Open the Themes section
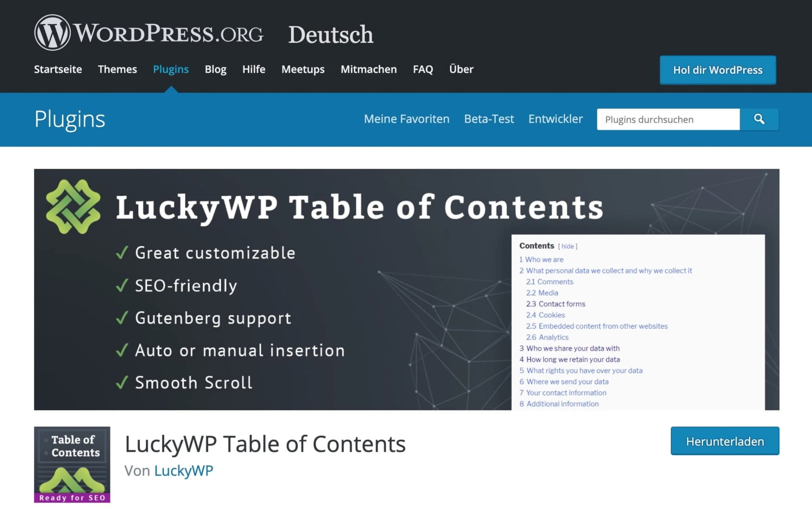Screen dimensions: 812x517 coord(117,69)
